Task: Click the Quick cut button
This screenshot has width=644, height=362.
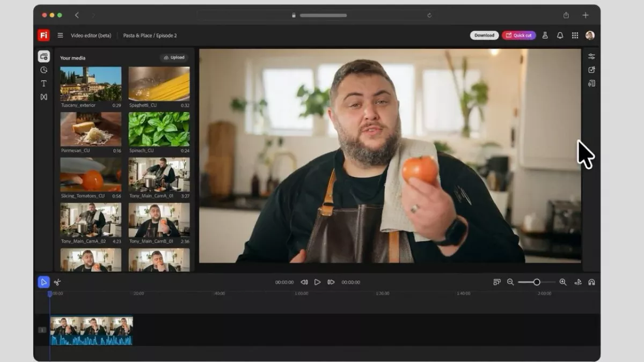Action: coord(518,35)
